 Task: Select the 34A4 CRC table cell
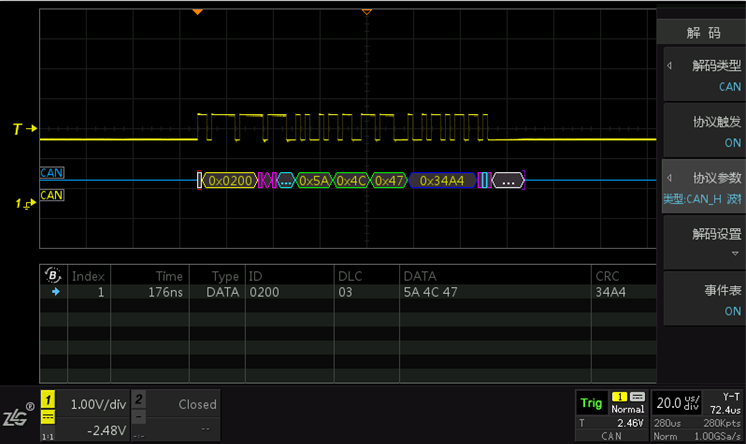610,292
